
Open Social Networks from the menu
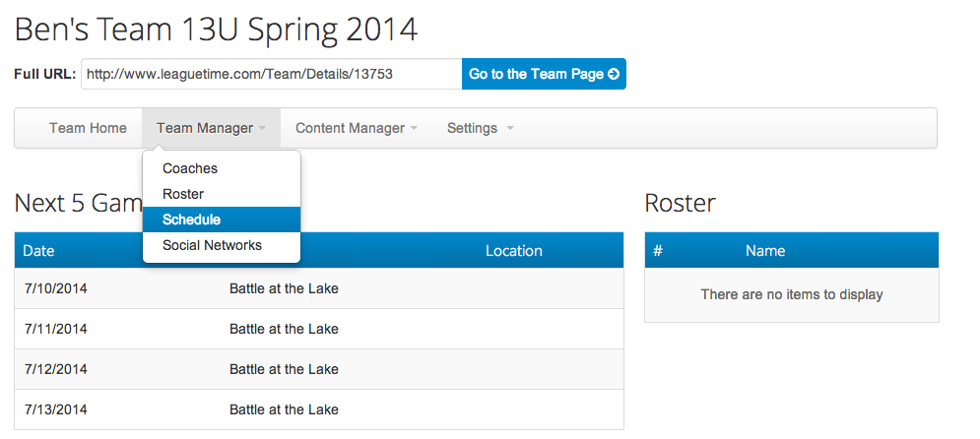pyautogui.click(x=212, y=245)
